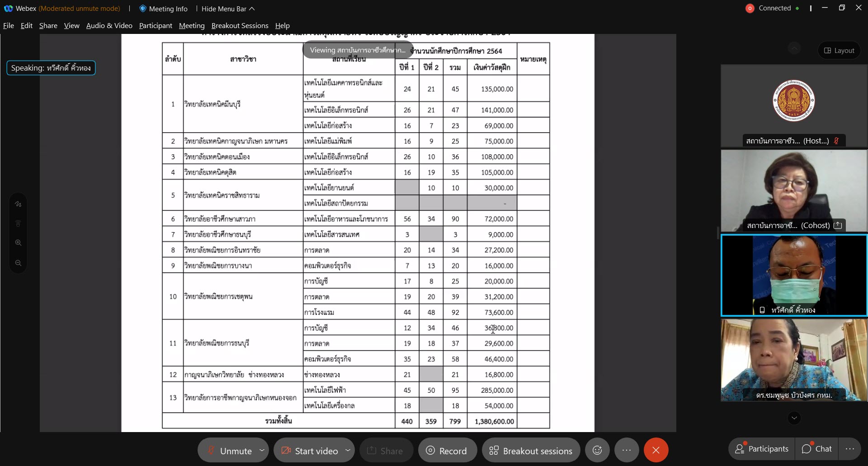This screenshot has width=868, height=466.
Task: Expand audio options next to Unmute
Action: 262,450
